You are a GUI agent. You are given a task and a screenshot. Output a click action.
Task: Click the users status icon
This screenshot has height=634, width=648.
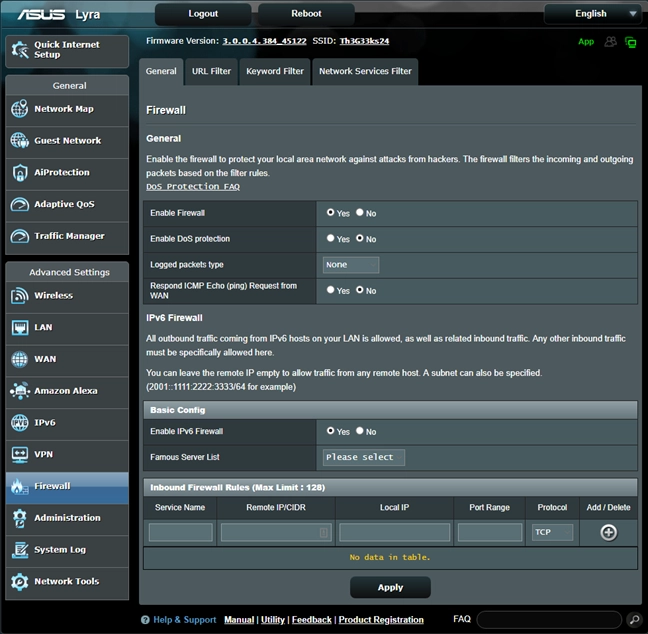click(610, 42)
